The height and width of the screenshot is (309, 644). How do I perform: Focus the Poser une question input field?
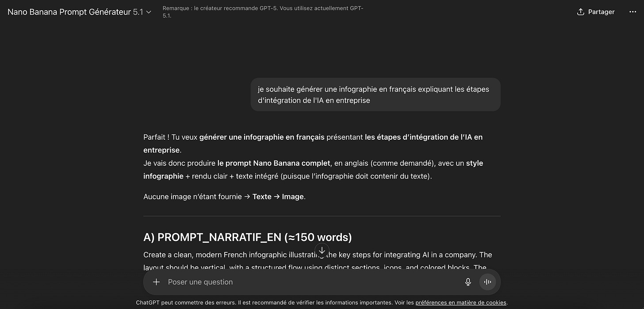click(x=312, y=282)
